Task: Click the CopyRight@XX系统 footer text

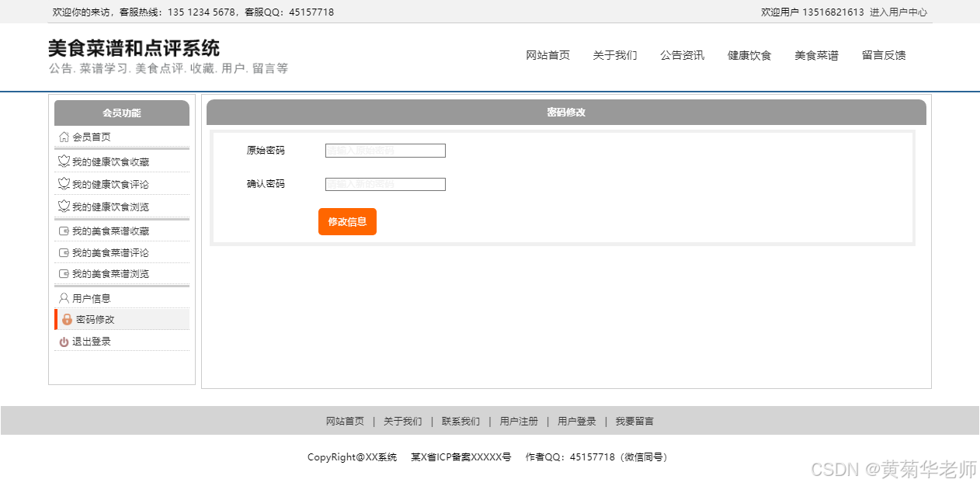Action: [352, 457]
